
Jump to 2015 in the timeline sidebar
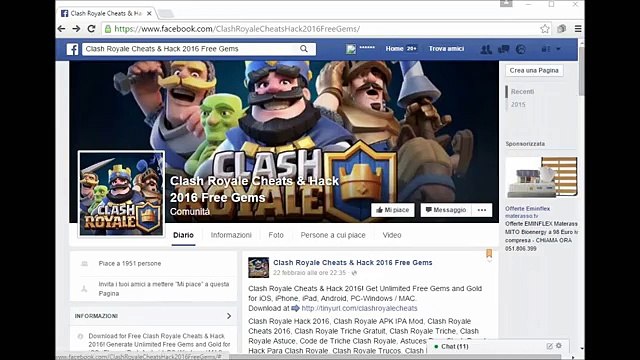(518, 104)
